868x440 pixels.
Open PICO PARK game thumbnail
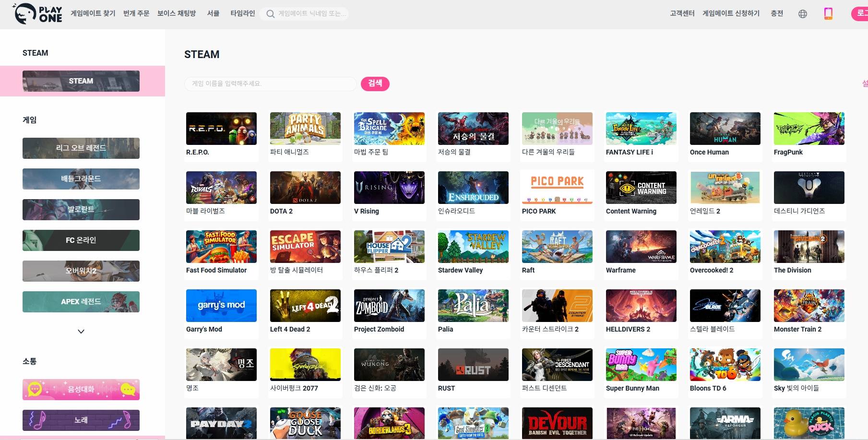(557, 188)
